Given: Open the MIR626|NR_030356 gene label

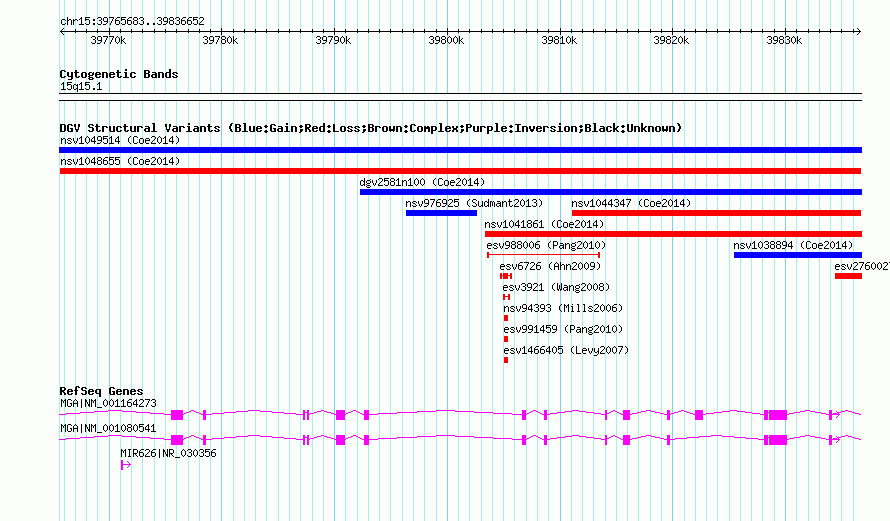Looking at the screenshot, I should [168, 453].
